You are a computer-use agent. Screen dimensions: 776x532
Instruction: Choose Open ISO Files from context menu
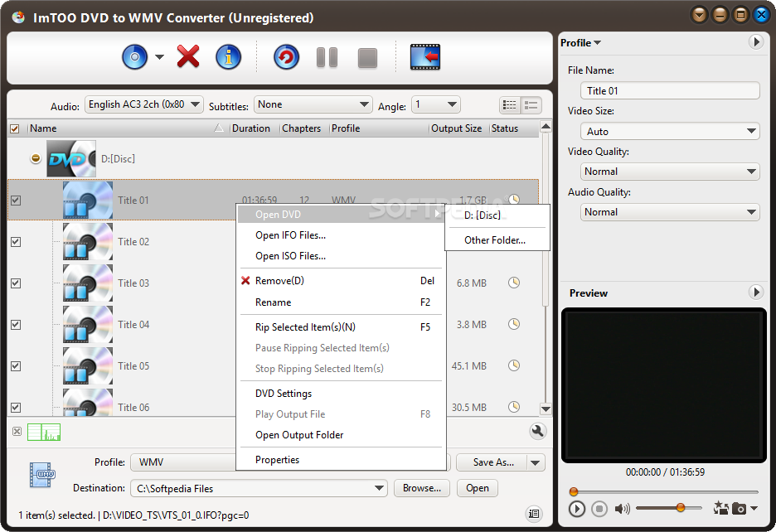341,256
